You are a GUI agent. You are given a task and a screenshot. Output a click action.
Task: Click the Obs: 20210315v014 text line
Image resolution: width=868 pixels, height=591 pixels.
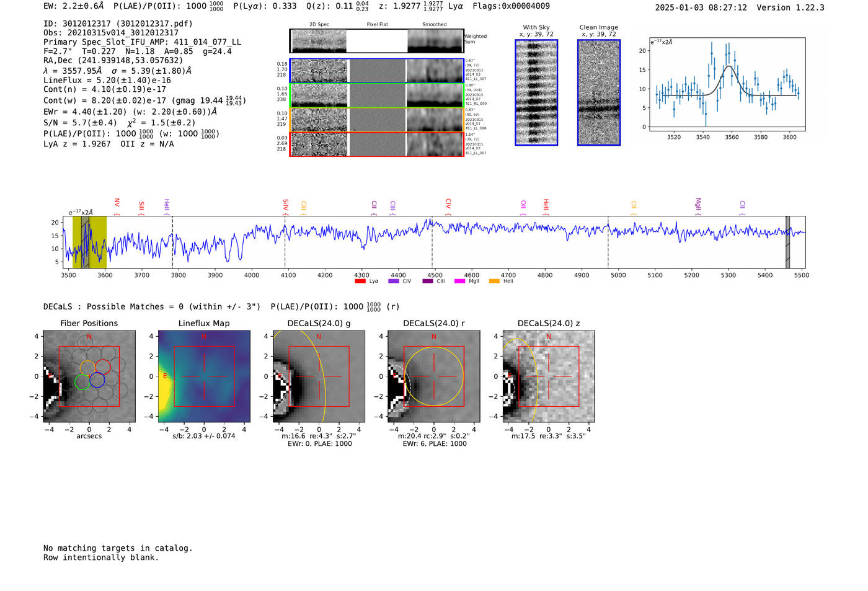(x=111, y=33)
